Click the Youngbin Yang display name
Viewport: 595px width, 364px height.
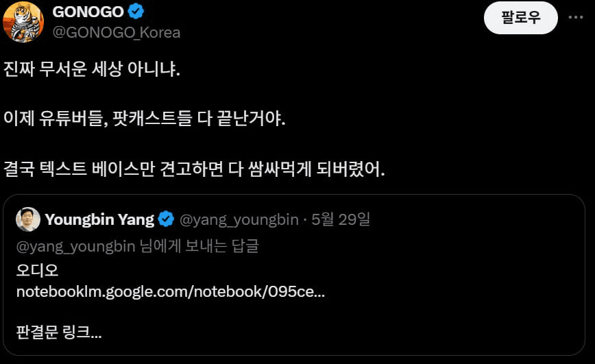pos(99,219)
